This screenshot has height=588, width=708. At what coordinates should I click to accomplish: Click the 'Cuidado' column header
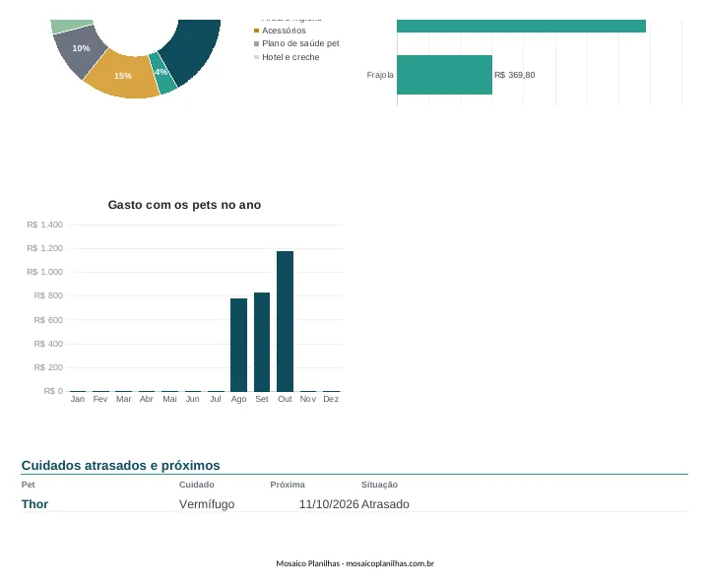196,485
